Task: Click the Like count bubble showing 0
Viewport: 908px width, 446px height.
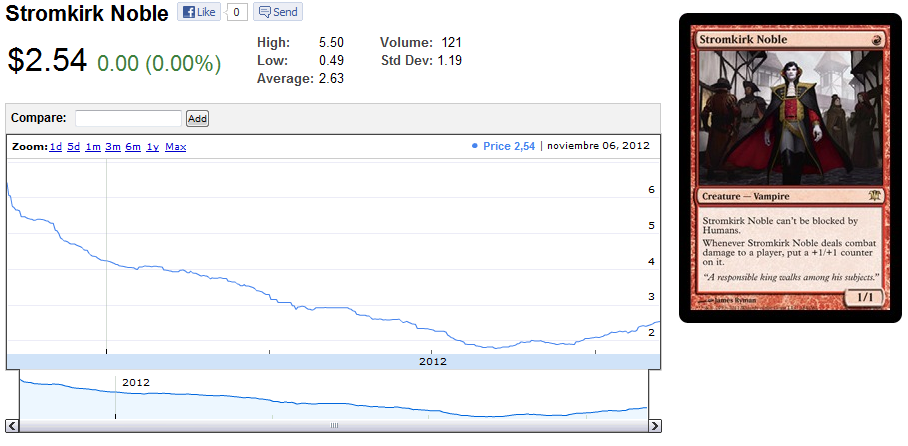Action: point(237,12)
